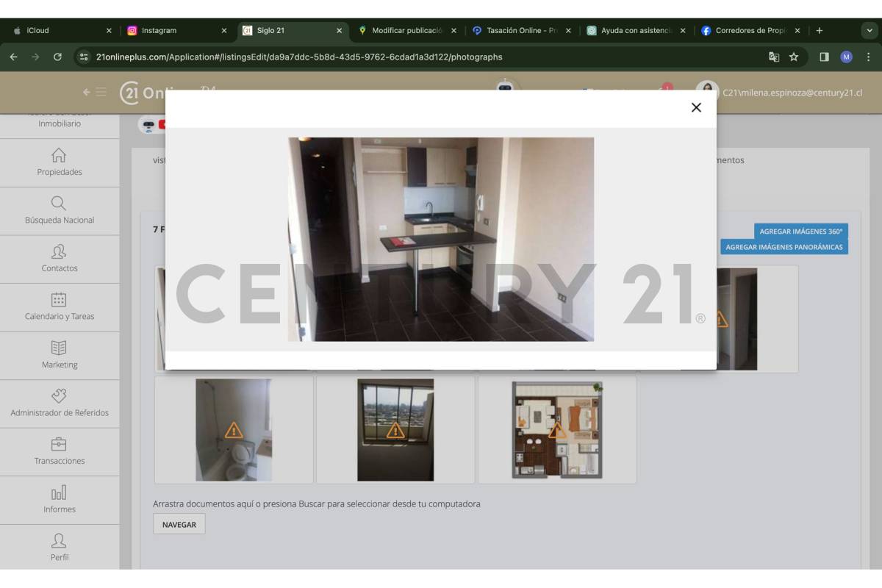Open Perfil in the sidebar
The height and width of the screenshot is (588, 882).
[x=60, y=547]
